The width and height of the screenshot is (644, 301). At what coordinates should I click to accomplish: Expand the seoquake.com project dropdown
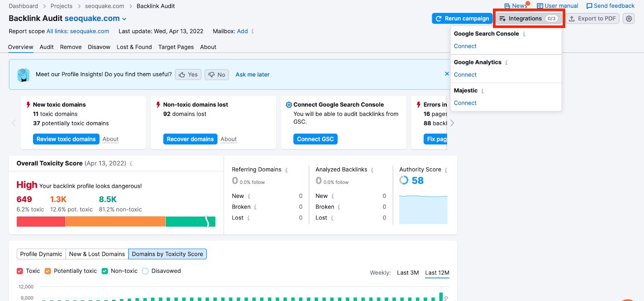click(124, 19)
